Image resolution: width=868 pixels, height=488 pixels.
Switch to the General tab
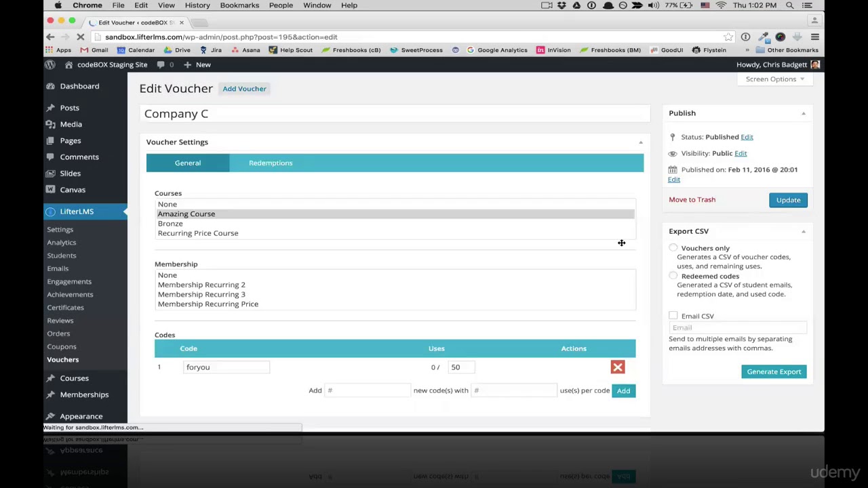(188, 163)
